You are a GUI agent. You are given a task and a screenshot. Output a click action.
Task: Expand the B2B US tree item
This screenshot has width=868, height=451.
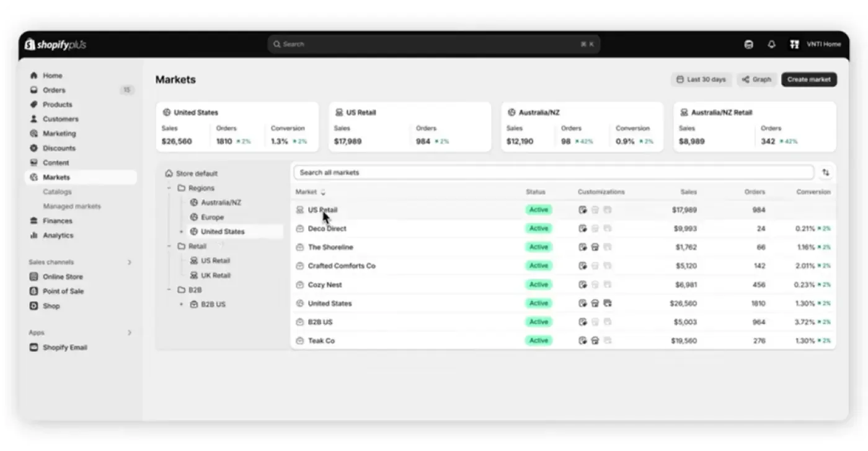181,304
